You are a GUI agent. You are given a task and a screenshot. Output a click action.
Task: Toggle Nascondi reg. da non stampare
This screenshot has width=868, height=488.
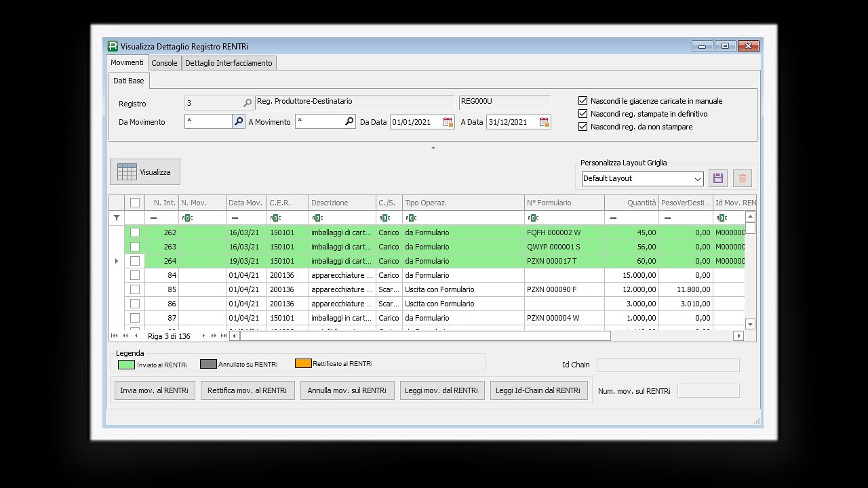583,127
